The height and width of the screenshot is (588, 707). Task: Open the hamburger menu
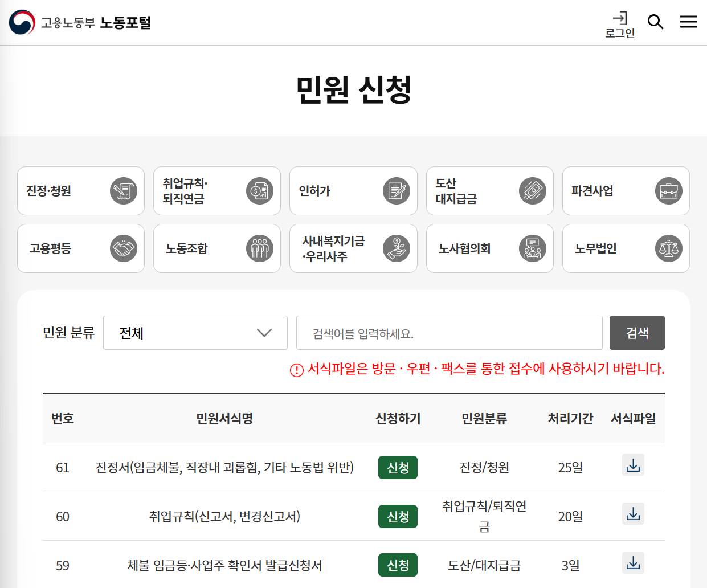(688, 22)
